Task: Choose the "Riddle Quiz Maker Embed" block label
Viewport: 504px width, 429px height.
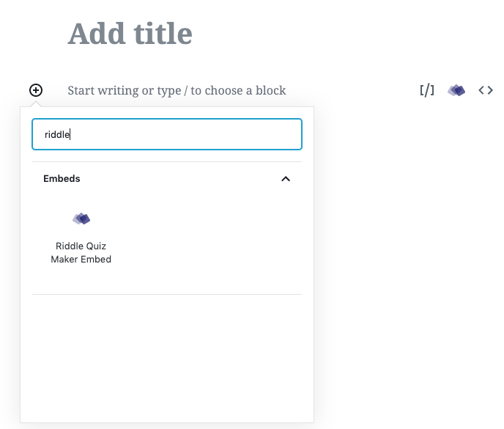Action: (81, 252)
